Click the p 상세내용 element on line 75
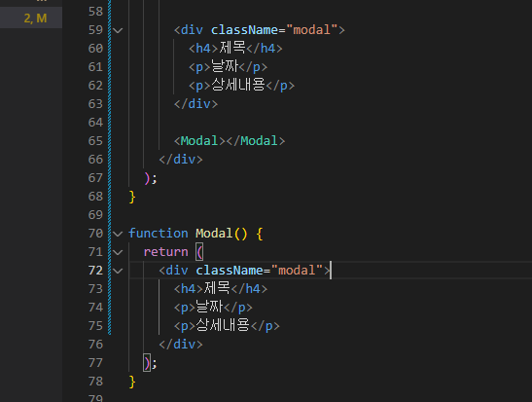532x402 pixels. pos(227,326)
